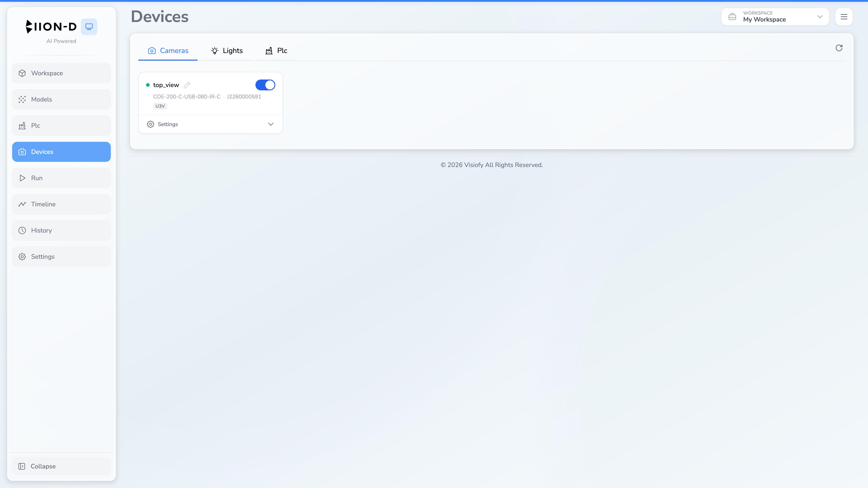Refresh the devices list
Screen dimensions: 868x488
coord(839,48)
